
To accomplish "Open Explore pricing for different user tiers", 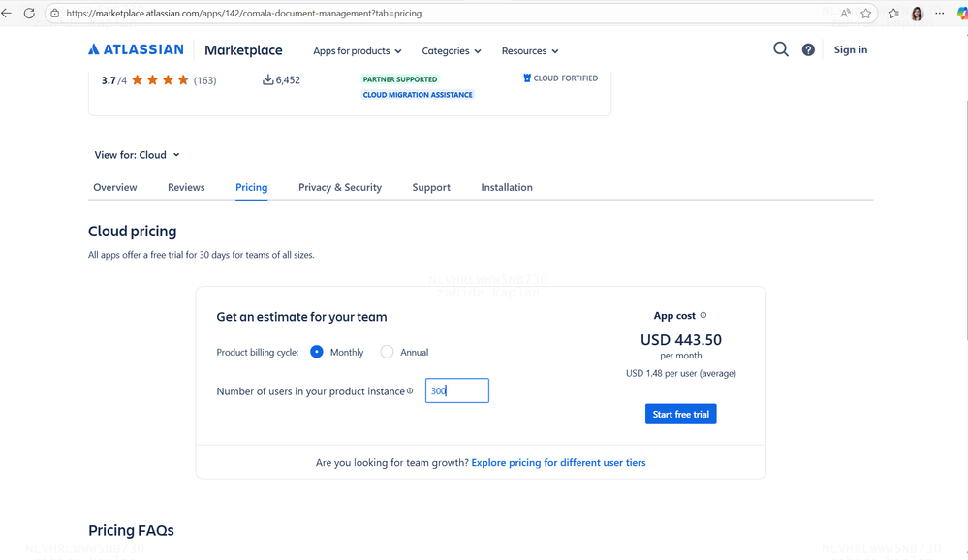I will click(x=559, y=462).
